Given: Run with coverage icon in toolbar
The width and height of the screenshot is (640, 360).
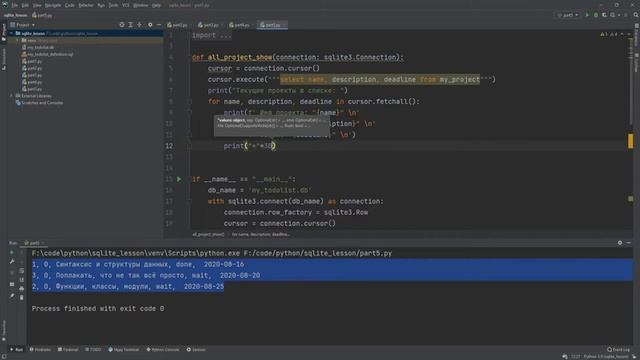Looking at the screenshot, I should (x=604, y=15).
